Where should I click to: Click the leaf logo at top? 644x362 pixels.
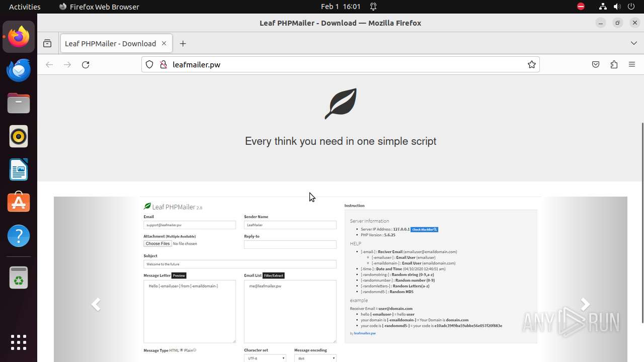341,104
